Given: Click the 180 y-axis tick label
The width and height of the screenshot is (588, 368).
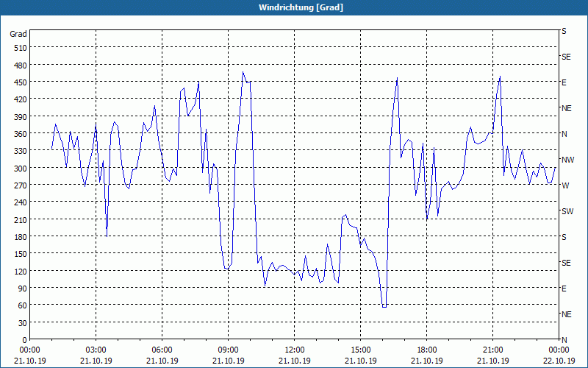Looking at the screenshot, I should point(21,236).
